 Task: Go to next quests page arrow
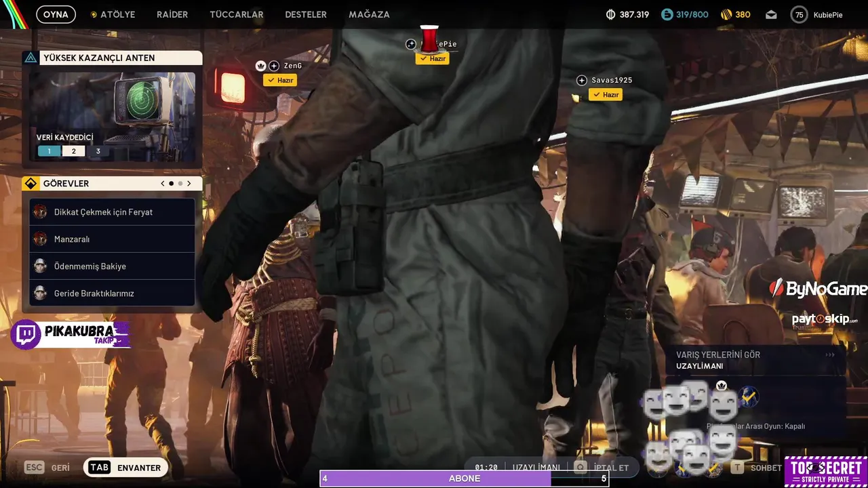coord(189,183)
